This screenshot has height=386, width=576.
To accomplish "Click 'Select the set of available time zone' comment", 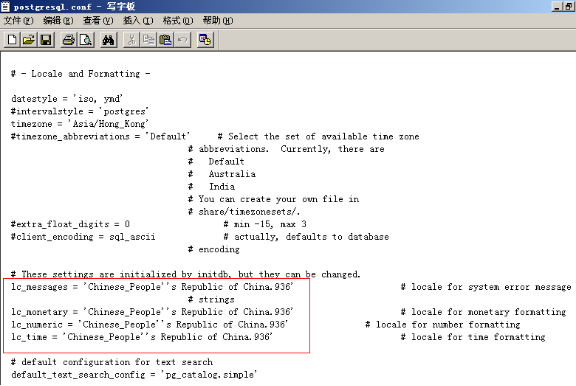I will [x=318, y=137].
